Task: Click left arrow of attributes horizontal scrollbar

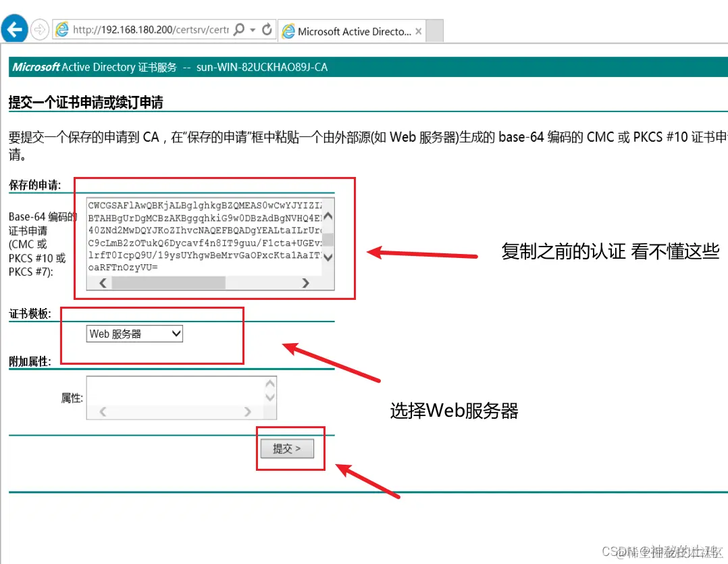Action: [103, 412]
